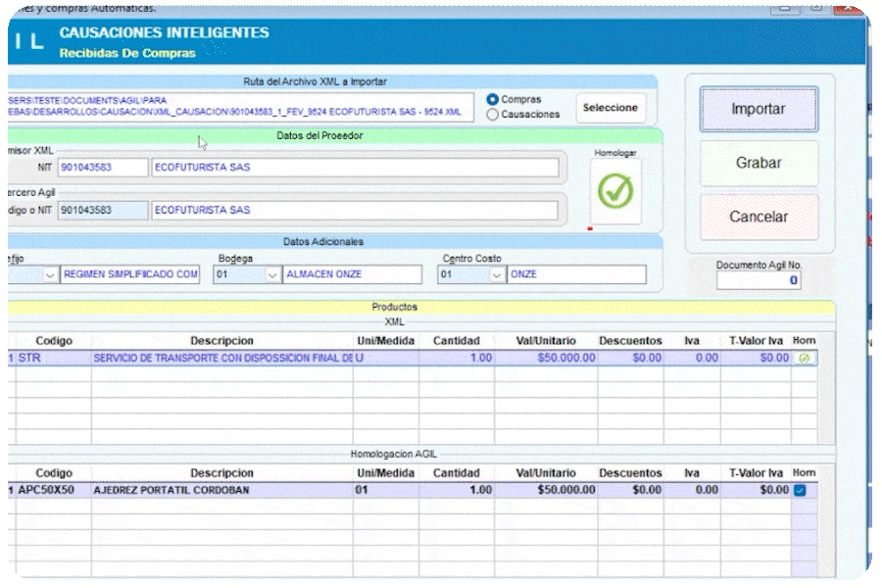Image resolution: width=882 pixels, height=588 pixels.
Task: Open the Bodega dropdown
Action: pyautogui.click(x=271, y=275)
